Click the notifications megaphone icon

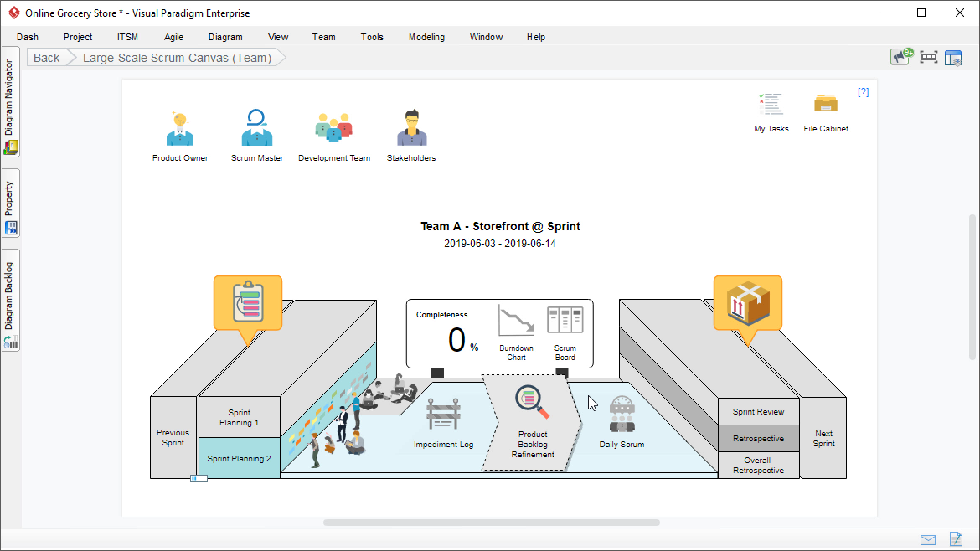(x=900, y=57)
